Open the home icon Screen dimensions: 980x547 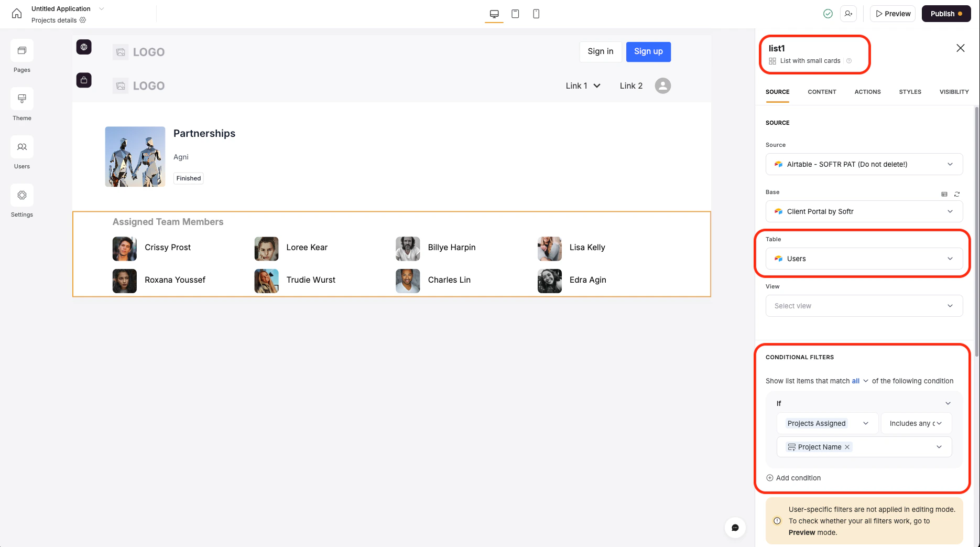click(x=17, y=14)
